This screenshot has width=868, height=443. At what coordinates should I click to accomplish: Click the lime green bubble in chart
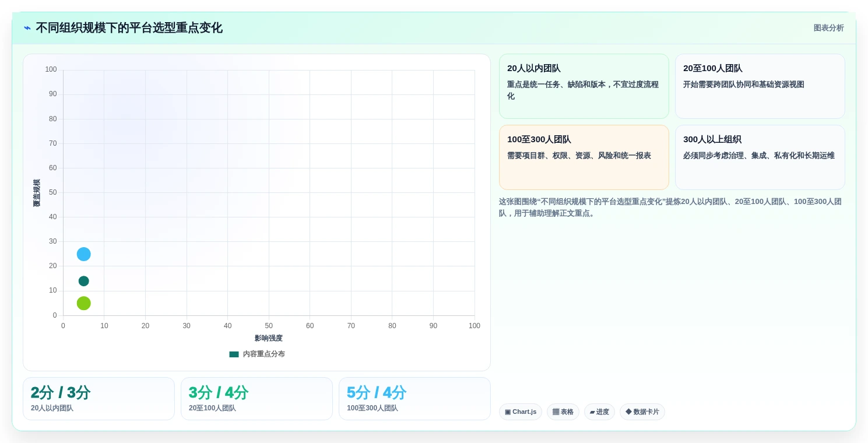84,303
